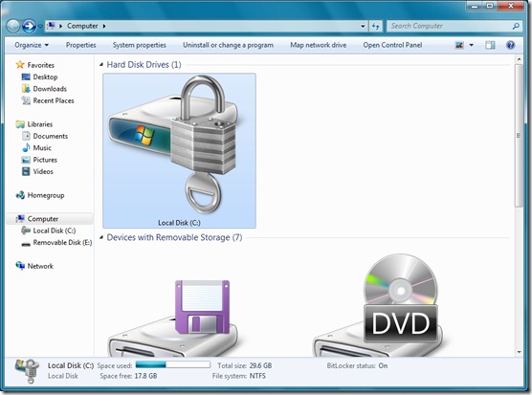Open the recent pages dropdown arrow
The image size is (532, 395).
tap(40, 27)
